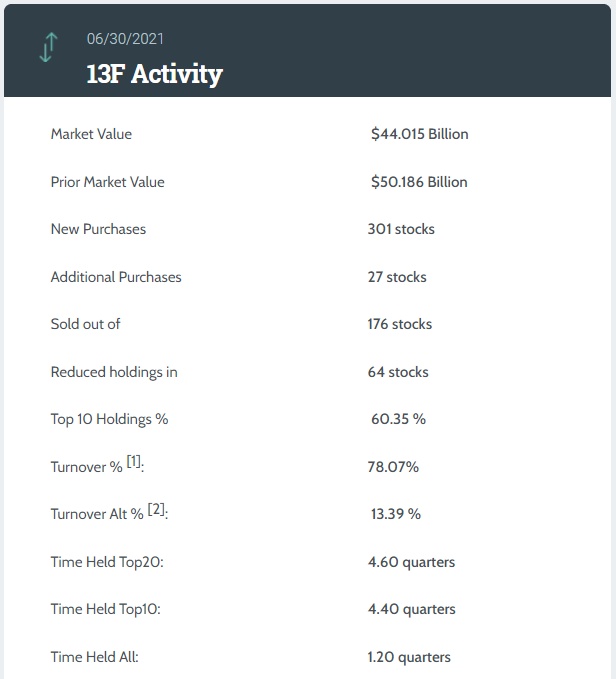Click the Top 10 Holdings % label
The height and width of the screenshot is (679, 616).
point(109,419)
